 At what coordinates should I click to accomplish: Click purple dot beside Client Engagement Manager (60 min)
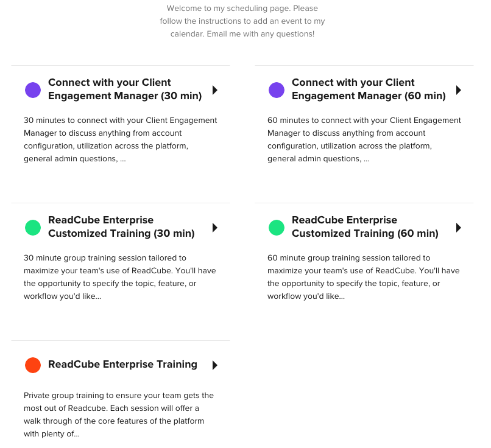(x=277, y=90)
